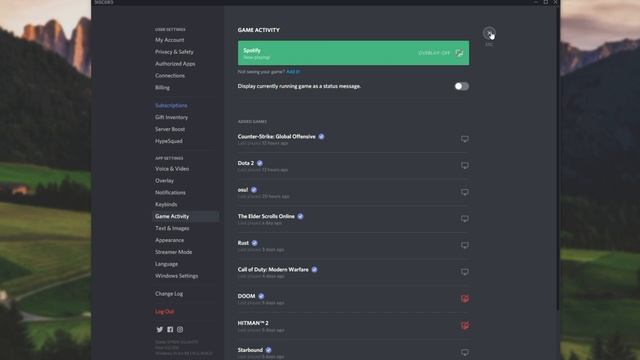
Task: Open Discord's Facebook link icon
Action: [x=170, y=329]
